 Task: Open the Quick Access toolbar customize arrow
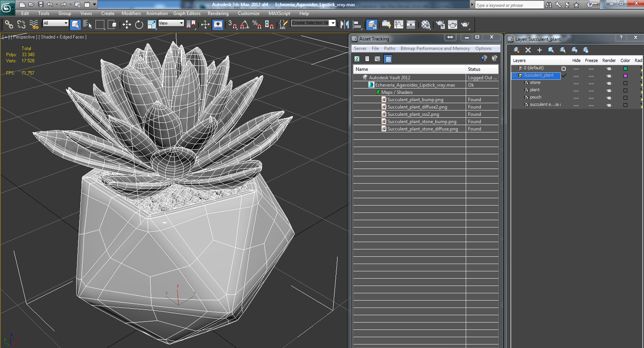(x=94, y=4)
